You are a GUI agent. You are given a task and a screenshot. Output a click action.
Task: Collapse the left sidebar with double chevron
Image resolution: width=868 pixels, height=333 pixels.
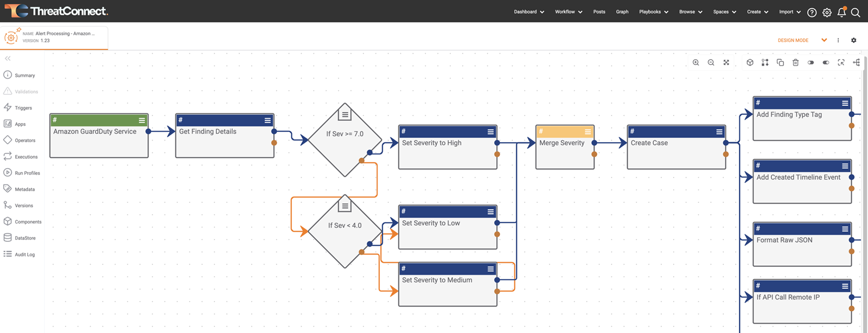point(8,59)
